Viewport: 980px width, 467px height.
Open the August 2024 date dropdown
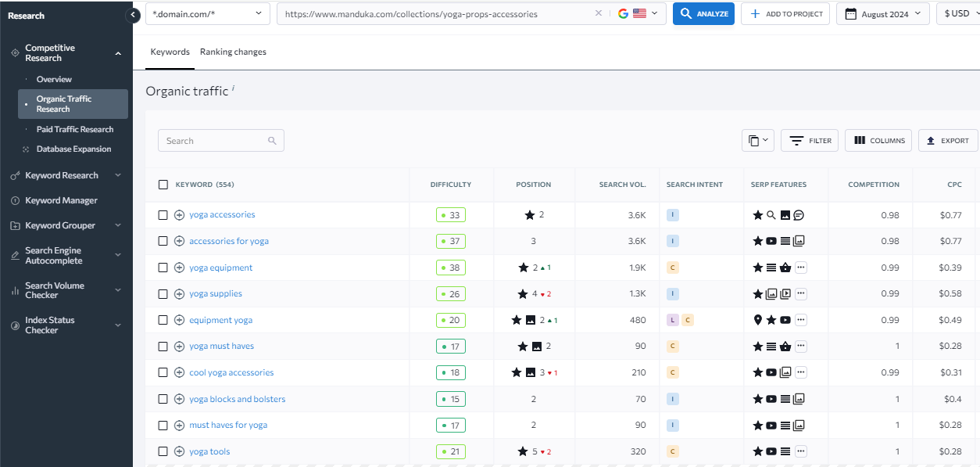click(x=883, y=13)
